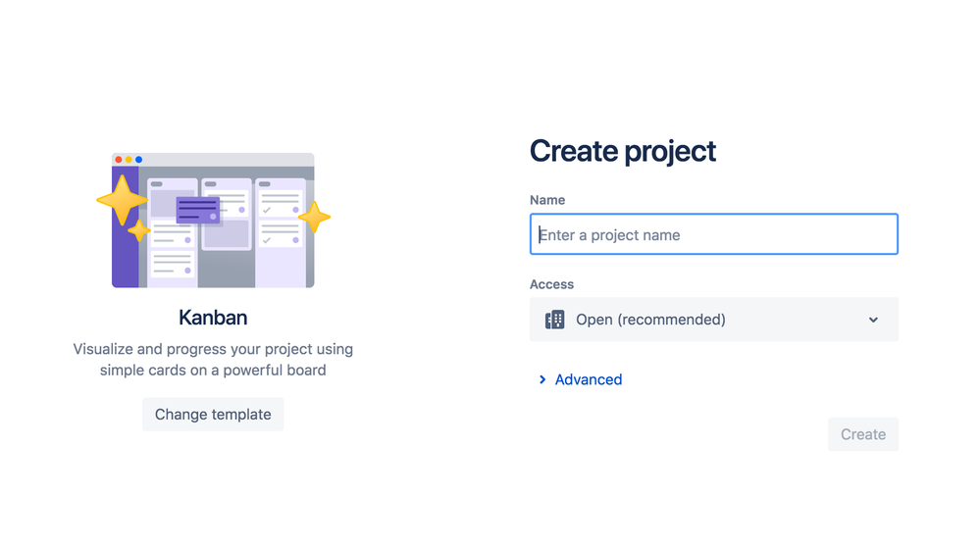The height and width of the screenshot is (546, 980).
Task: Click the down chevron of the Access dropdown
Action: pyautogui.click(x=873, y=320)
